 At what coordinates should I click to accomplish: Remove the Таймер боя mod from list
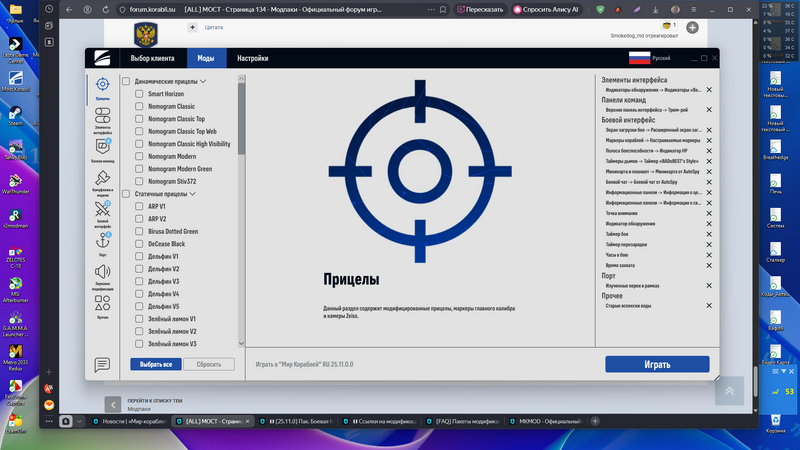709,232
